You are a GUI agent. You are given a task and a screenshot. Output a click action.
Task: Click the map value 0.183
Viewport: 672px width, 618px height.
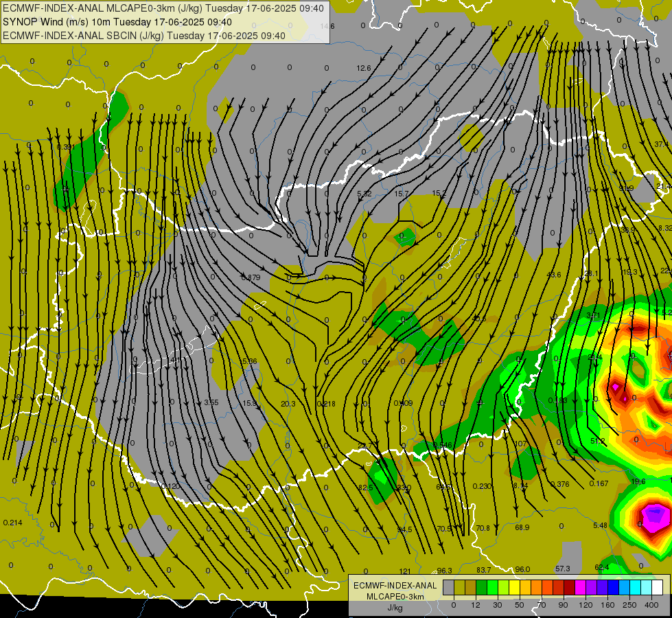pos(558,400)
